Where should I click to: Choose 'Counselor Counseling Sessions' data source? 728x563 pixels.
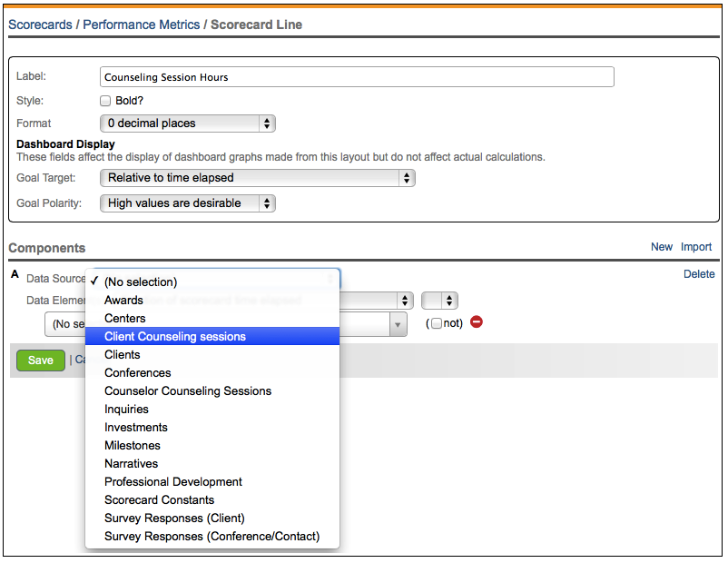coord(188,391)
